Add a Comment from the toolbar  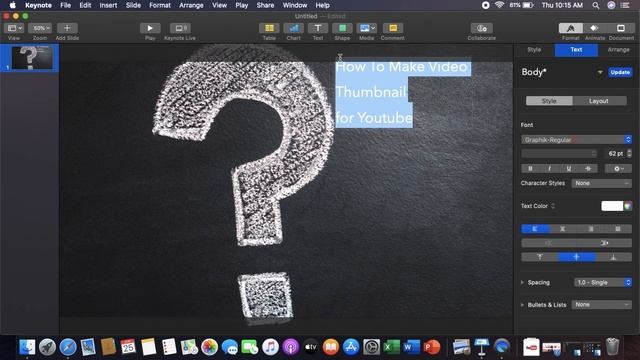point(393,28)
